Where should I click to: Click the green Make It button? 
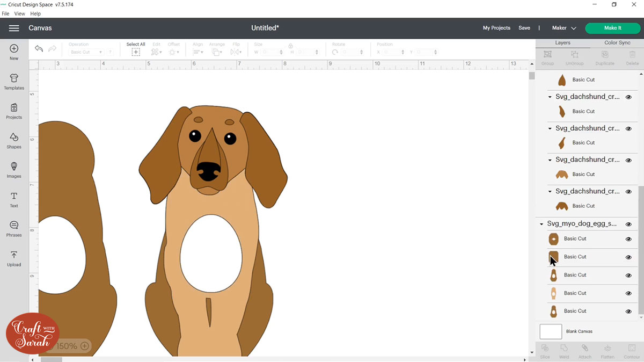(x=612, y=28)
